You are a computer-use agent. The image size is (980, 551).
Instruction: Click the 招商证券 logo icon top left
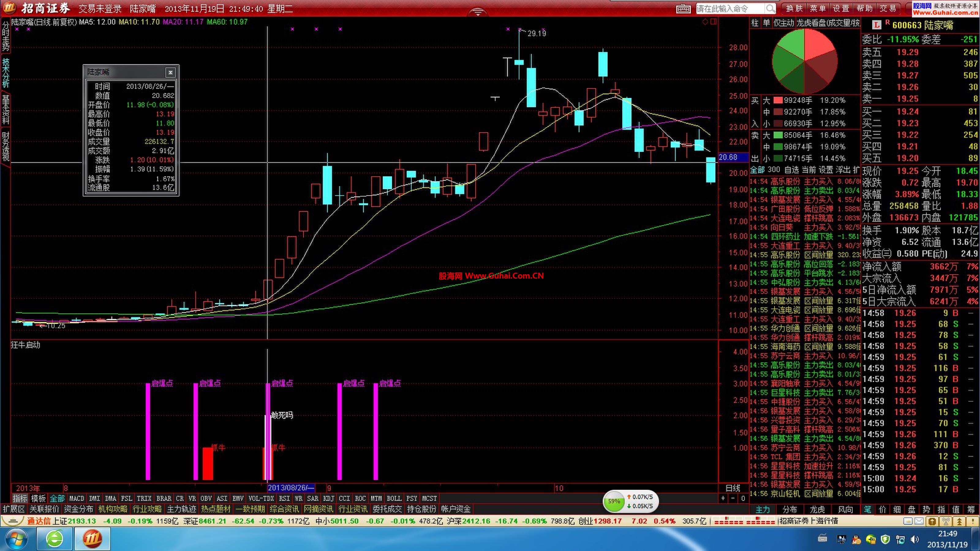[9, 8]
